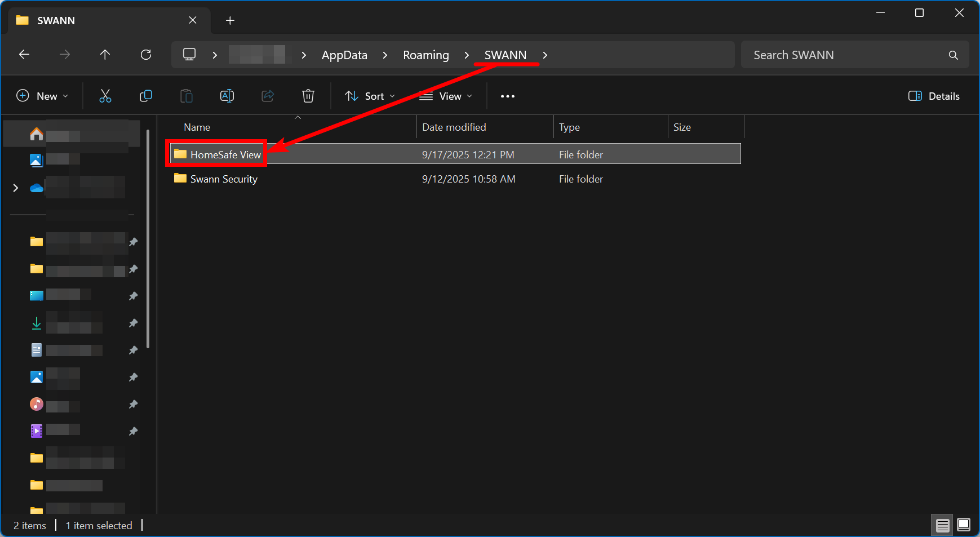Navigate back using the back arrow
Image resolution: width=980 pixels, height=537 pixels.
click(24, 55)
